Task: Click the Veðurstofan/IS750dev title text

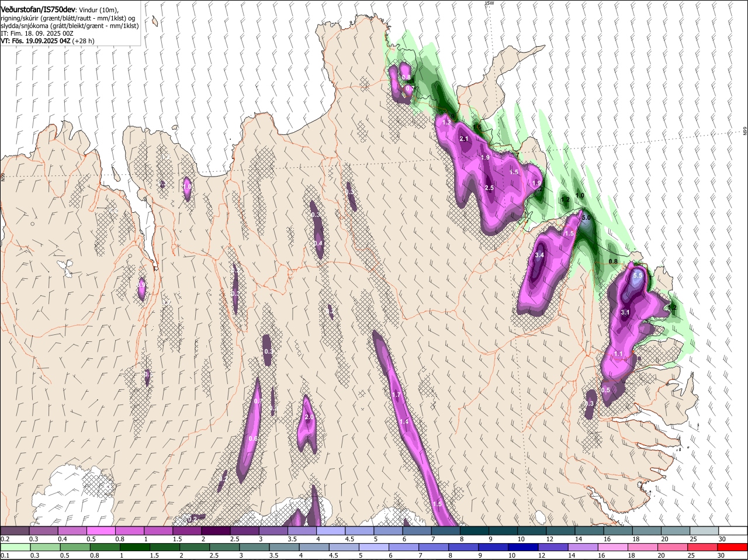Action: [x=39, y=10]
